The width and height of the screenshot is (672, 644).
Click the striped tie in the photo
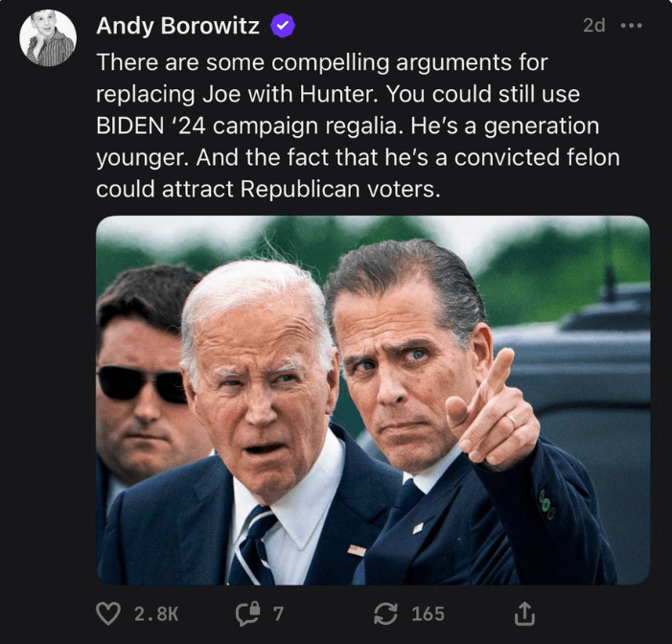(x=253, y=546)
